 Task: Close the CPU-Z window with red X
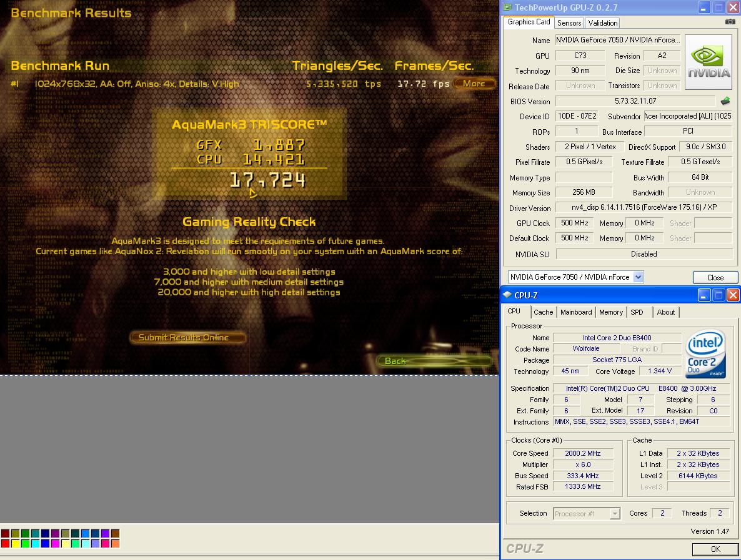click(733, 295)
